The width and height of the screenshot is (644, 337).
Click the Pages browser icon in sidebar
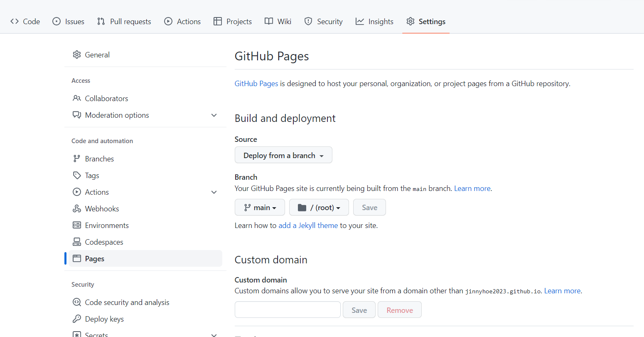77,258
